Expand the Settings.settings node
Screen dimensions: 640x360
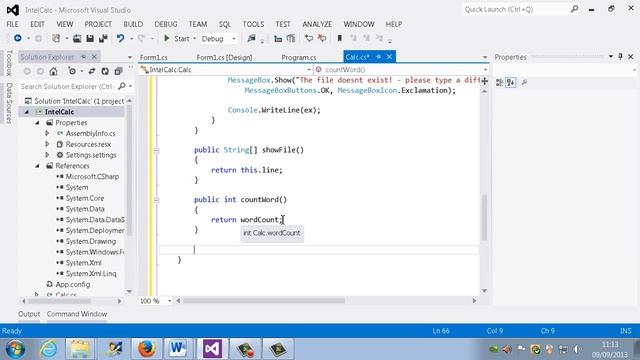[47, 155]
